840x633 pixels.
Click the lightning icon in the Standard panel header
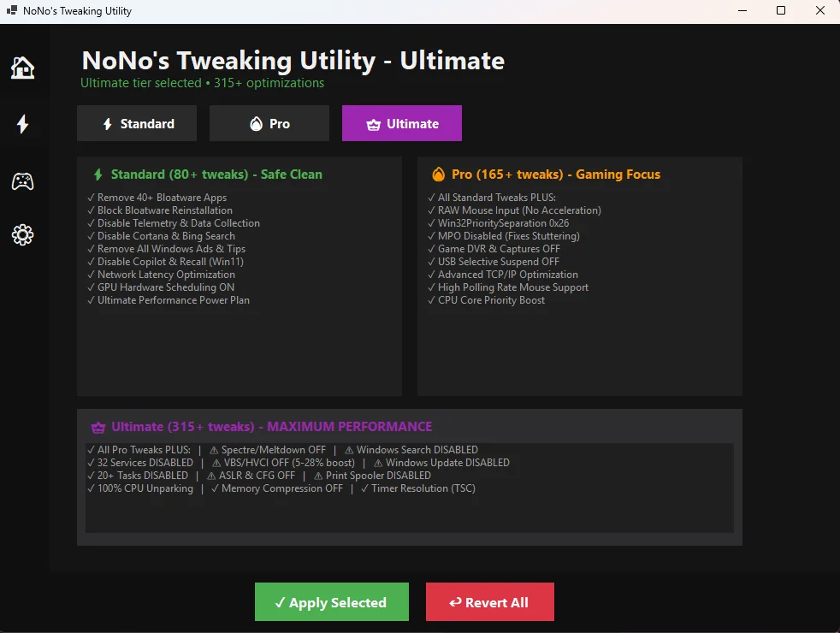97,174
